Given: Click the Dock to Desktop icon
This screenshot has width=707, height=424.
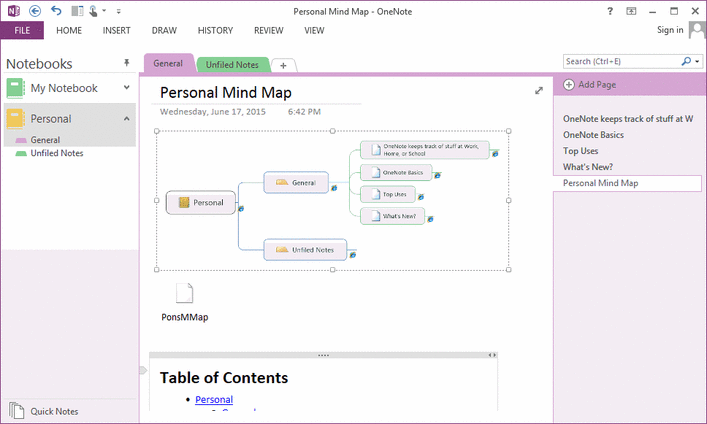Looking at the screenshot, I should click(x=77, y=11).
